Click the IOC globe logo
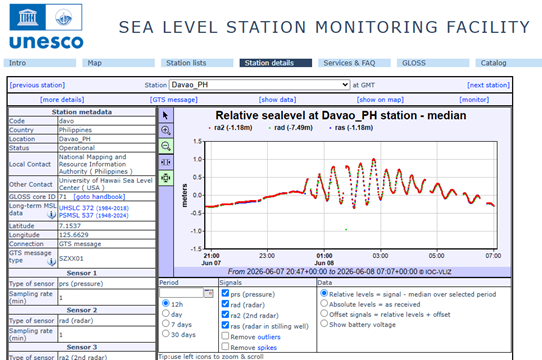 coord(64,17)
